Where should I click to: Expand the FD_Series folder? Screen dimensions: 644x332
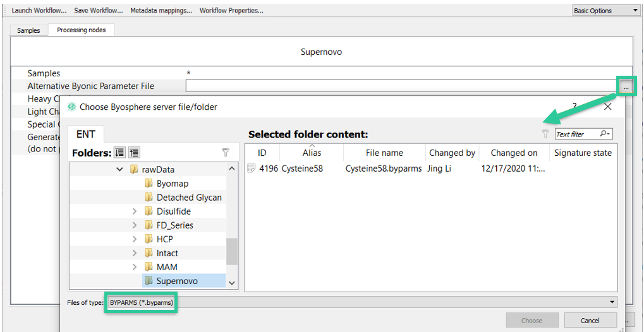[135, 225]
